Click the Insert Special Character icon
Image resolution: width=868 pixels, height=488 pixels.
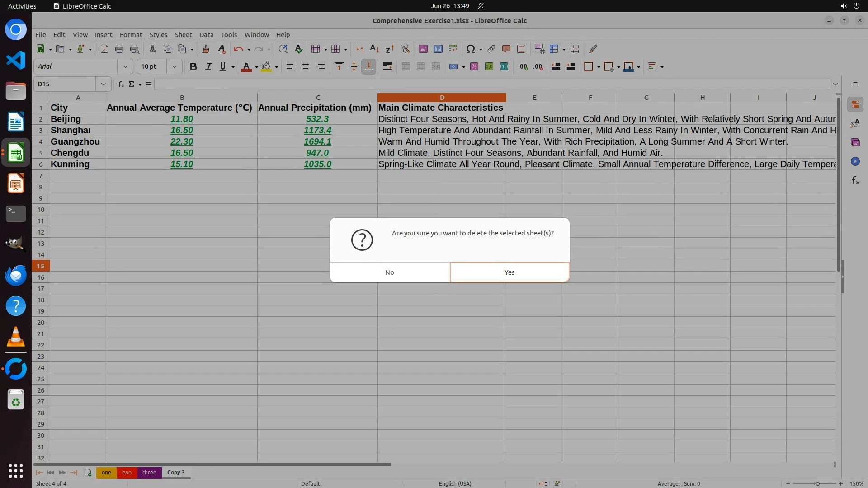(470, 49)
